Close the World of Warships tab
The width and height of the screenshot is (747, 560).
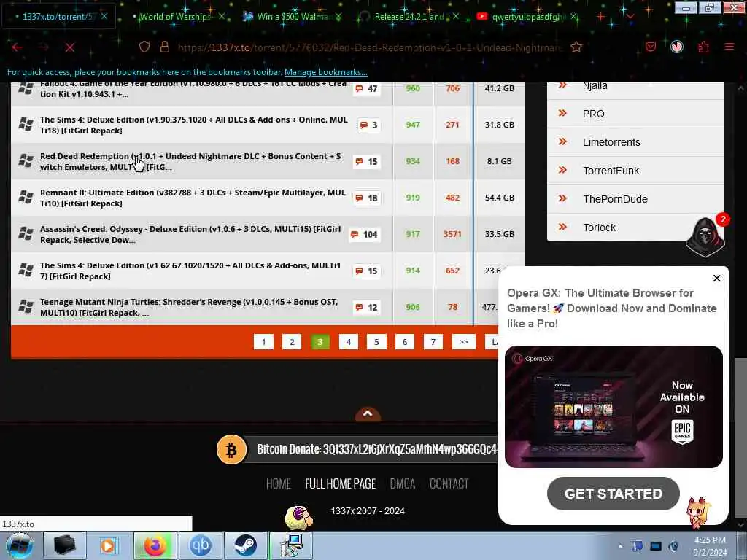coord(222,16)
